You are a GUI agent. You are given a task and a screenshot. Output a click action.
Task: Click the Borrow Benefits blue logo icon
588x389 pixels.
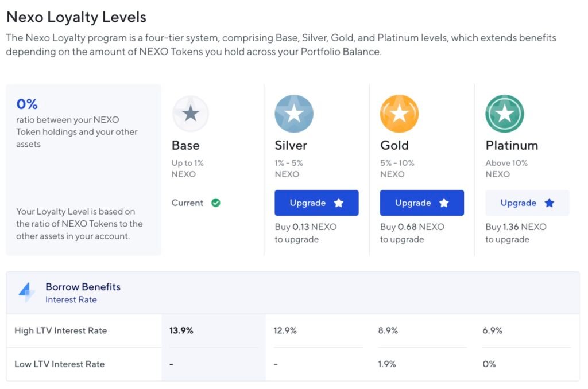click(27, 293)
